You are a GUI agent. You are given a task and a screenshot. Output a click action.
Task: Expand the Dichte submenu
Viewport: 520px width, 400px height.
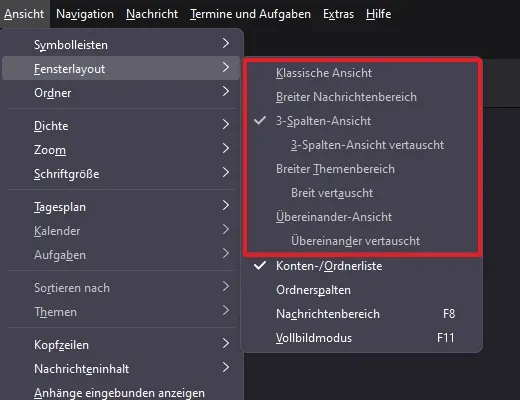[x=121, y=126]
